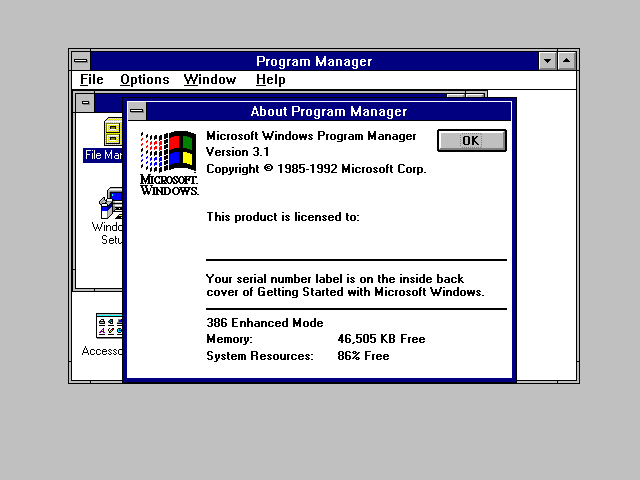Click the 'System Resources:' label
The image size is (640, 480).
260,356
